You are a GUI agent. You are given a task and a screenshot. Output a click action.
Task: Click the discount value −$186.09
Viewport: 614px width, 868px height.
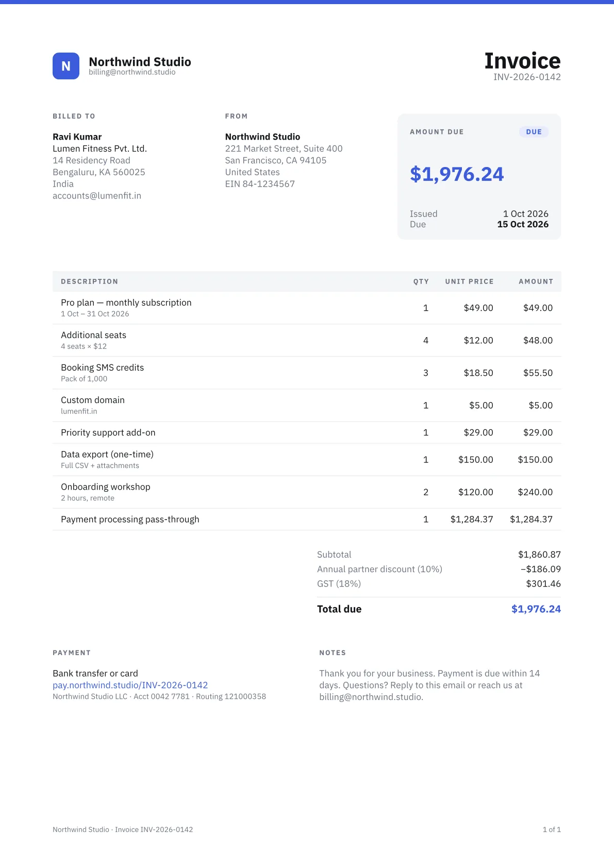coord(541,569)
